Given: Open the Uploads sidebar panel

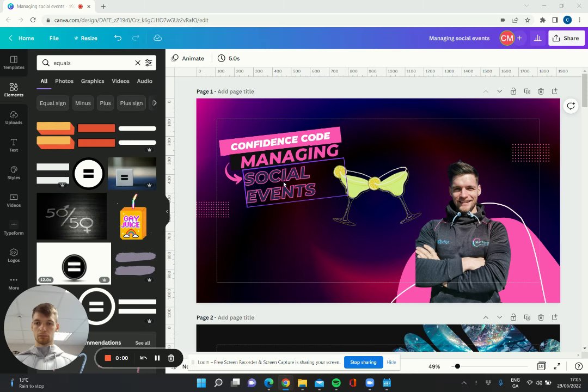Looking at the screenshot, I should tap(14, 118).
